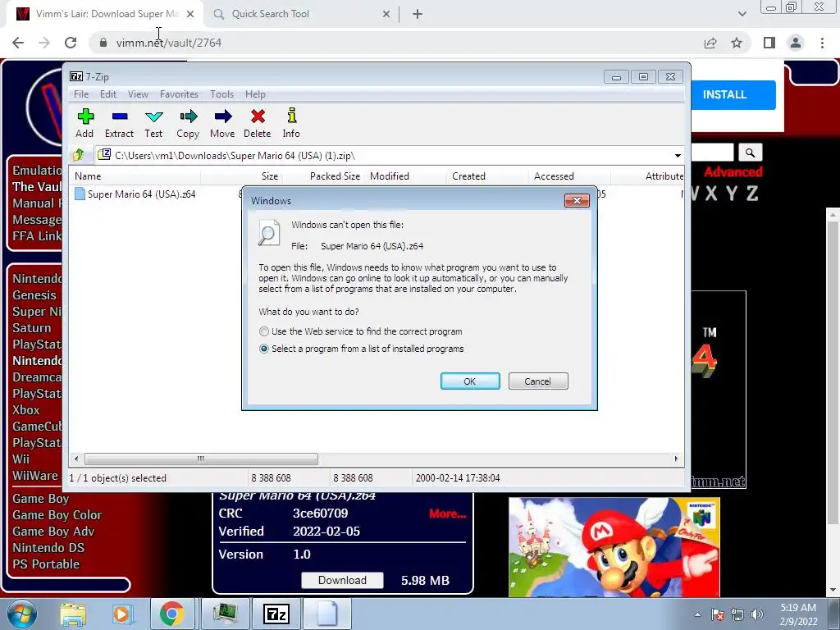Click the blue INSTALL button
Viewport: 840px width, 630px height.
(x=733, y=95)
